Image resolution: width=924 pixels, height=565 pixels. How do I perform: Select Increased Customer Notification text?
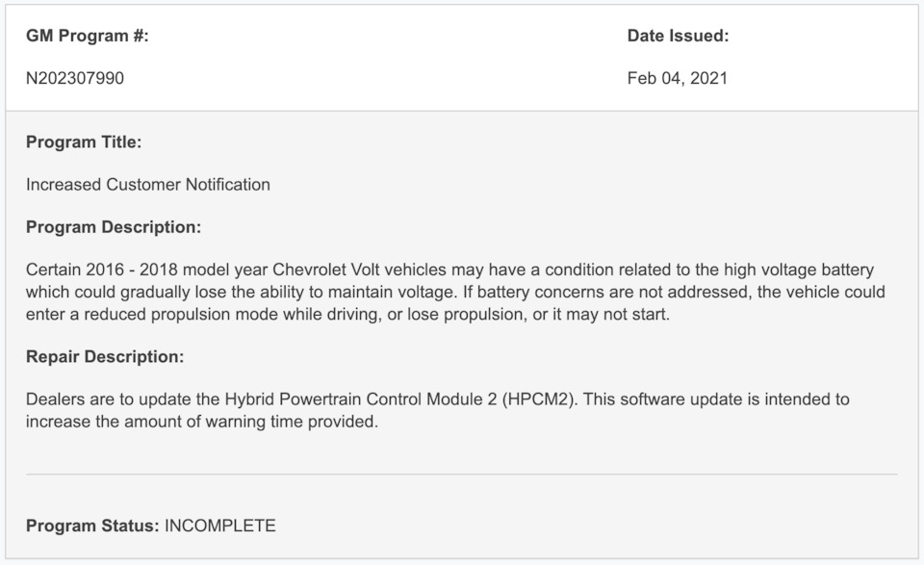(x=148, y=185)
